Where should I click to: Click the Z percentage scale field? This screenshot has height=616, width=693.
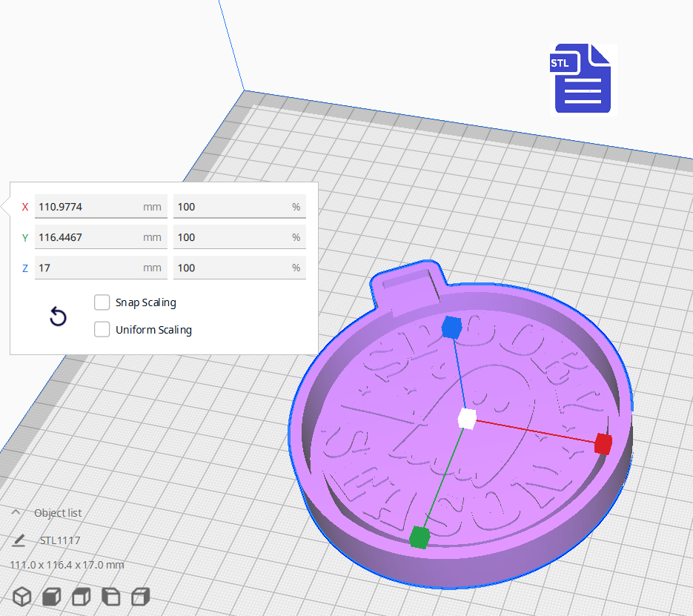(230, 268)
